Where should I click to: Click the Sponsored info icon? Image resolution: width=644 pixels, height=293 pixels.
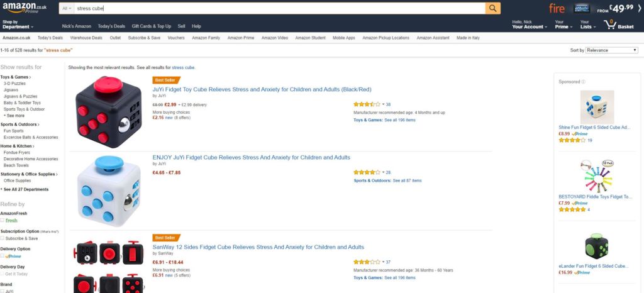pyautogui.click(x=584, y=82)
